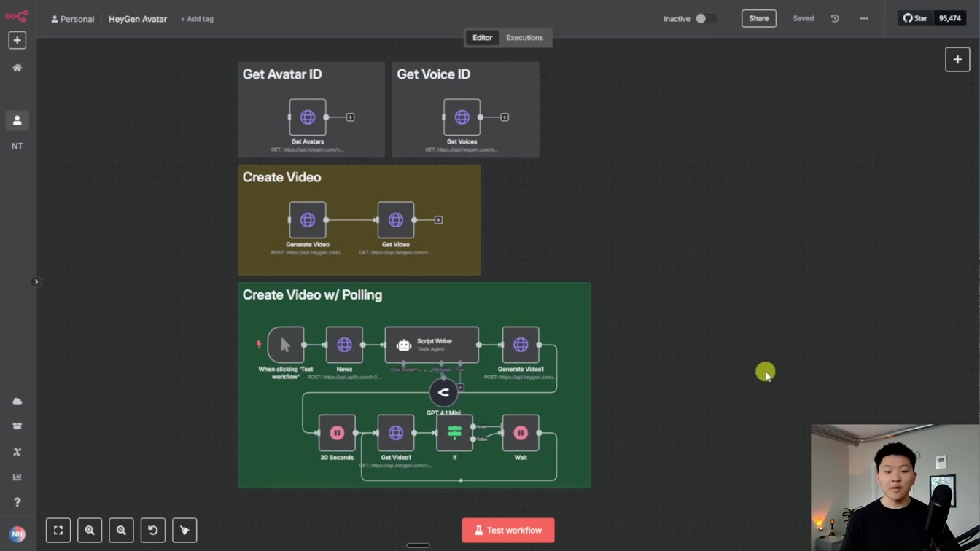This screenshot has width=980, height=551.
Task: Click the Personal breadcrumb
Action: 73,19
